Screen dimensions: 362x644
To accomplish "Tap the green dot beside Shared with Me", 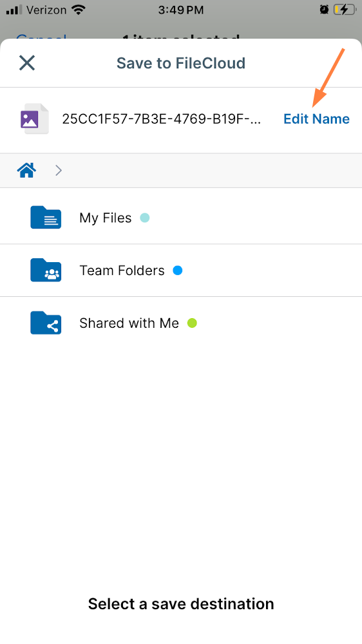I will [x=192, y=323].
